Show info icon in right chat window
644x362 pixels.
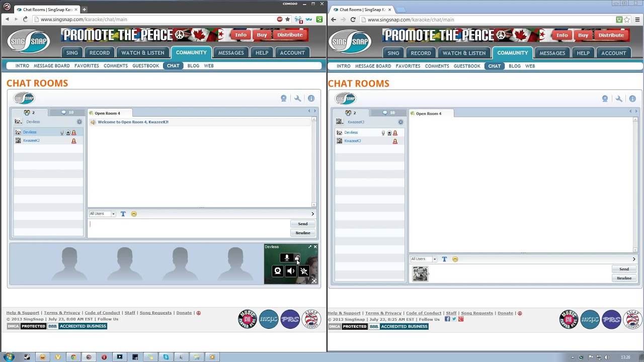pyautogui.click(x=632, y=99)
